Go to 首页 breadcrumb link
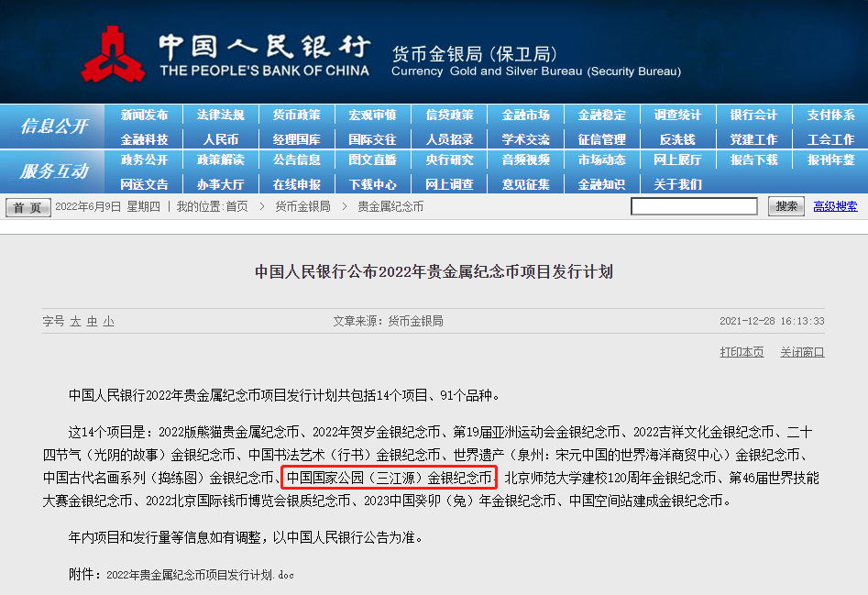The image size is (868, 595). [x=236, y=207]
